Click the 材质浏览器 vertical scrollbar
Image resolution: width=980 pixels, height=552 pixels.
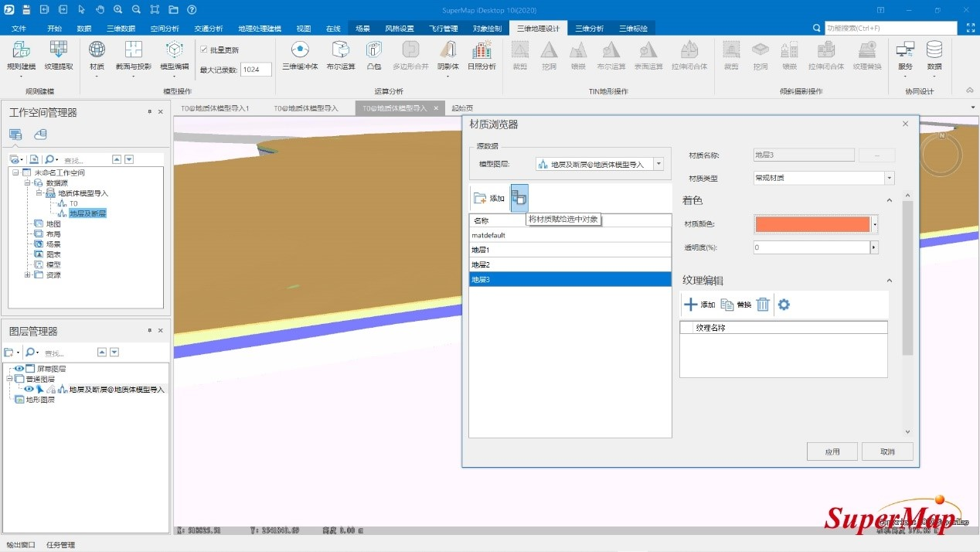[907, 278]
